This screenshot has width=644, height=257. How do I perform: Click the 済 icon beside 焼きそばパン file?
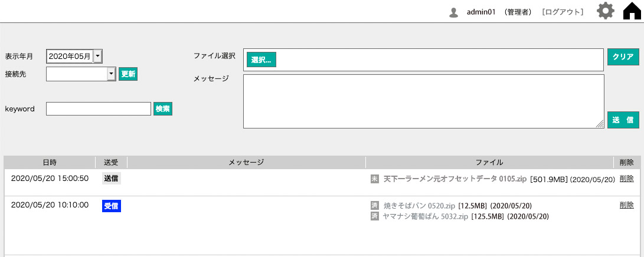tap(374, 206)
